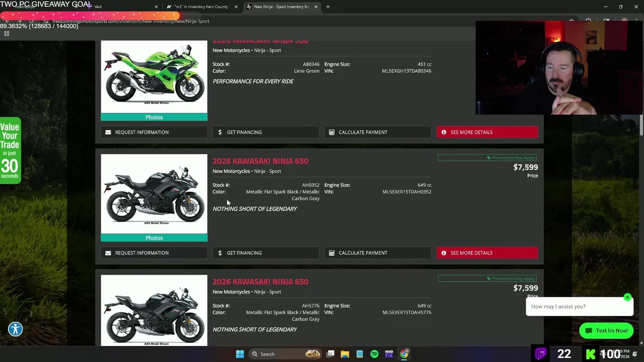
Task: See more details for Lime Green Ninja
Action: click(487, 132)
